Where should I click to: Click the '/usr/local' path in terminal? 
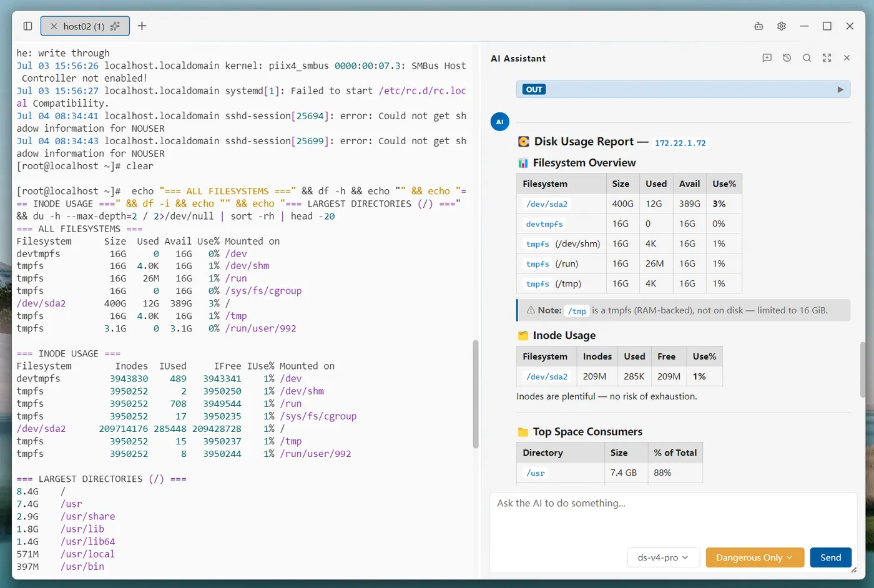88,554
